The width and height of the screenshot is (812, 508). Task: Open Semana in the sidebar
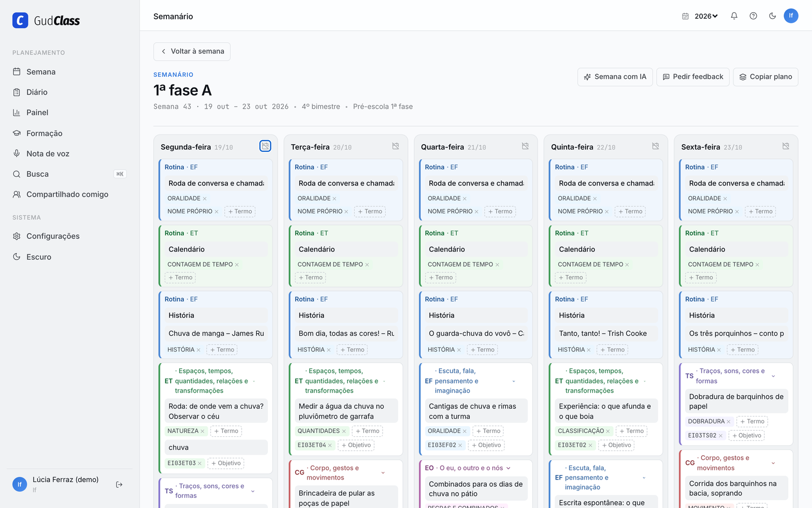point(70,72)
